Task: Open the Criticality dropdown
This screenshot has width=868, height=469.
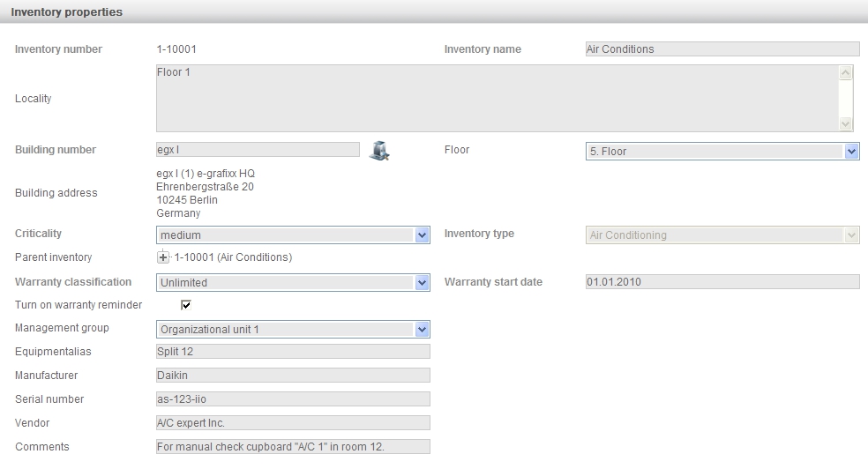Action: [x=293, y=235]
